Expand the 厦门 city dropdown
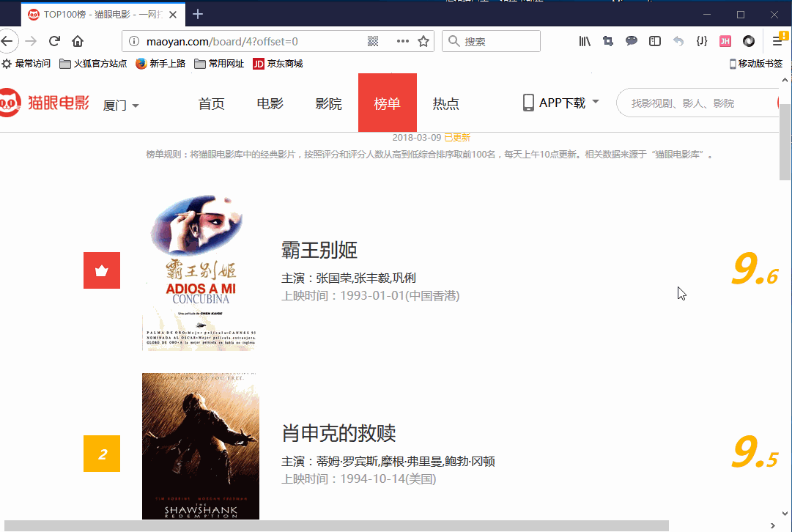The image size is (792, 532). [121, 105]
